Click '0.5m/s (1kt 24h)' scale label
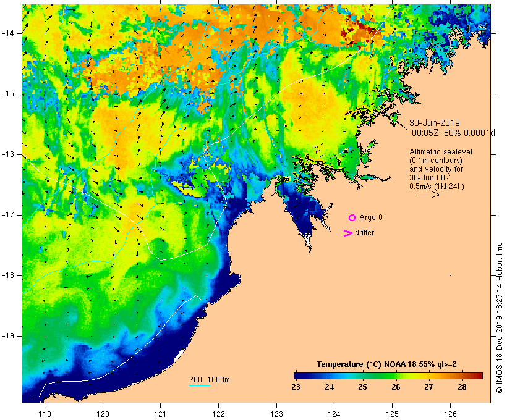507x420 pixels. 437,187
